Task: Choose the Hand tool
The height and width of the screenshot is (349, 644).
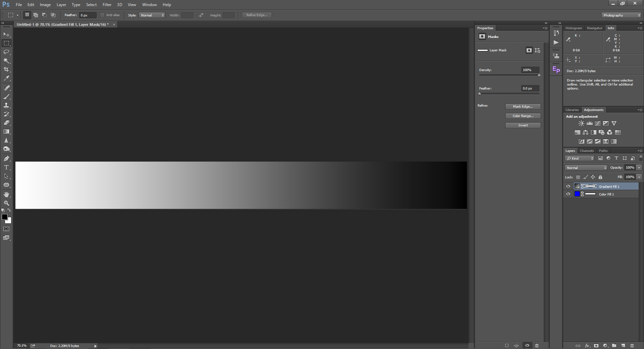Action: coord(6,194)
